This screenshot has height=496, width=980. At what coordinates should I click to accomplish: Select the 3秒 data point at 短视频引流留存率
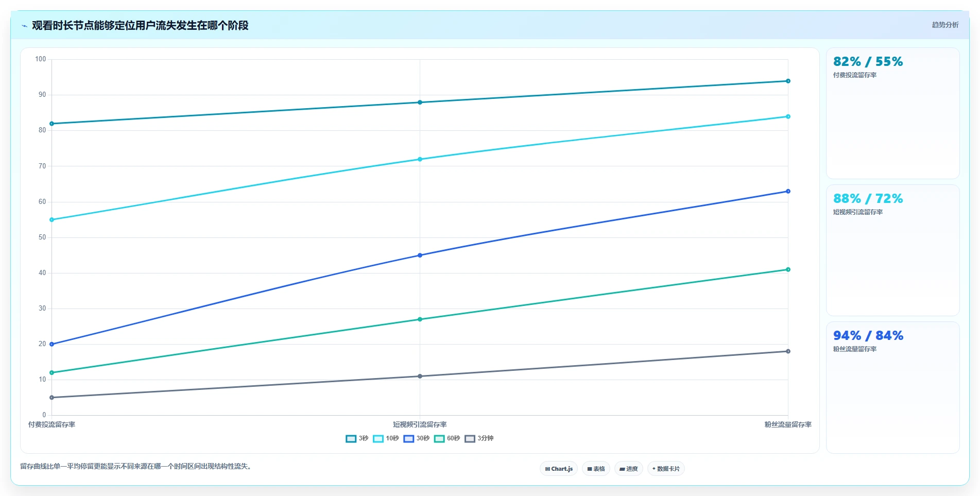(420, 102)
